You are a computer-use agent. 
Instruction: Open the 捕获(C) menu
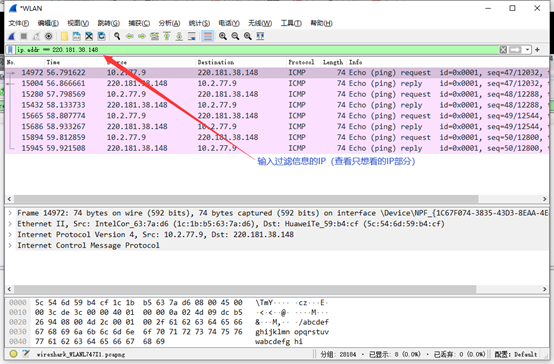(139, 23)
